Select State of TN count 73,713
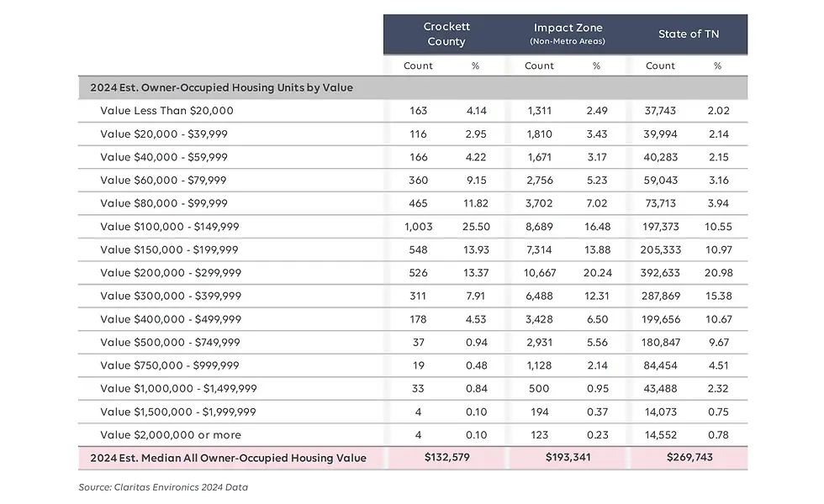Viewport: 824px width, 504px height. click(x=661, y=203)
